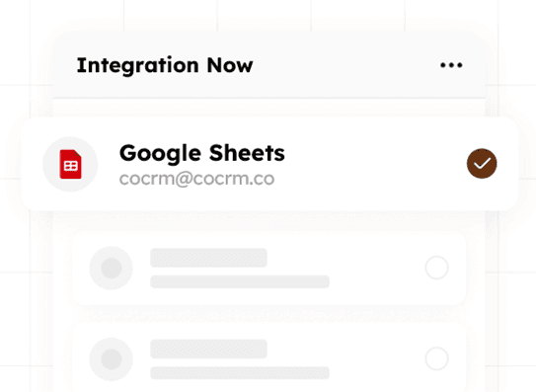Click the second placeholder row's subtitle bar
The image size is (536, 392).
pos(240,373)
